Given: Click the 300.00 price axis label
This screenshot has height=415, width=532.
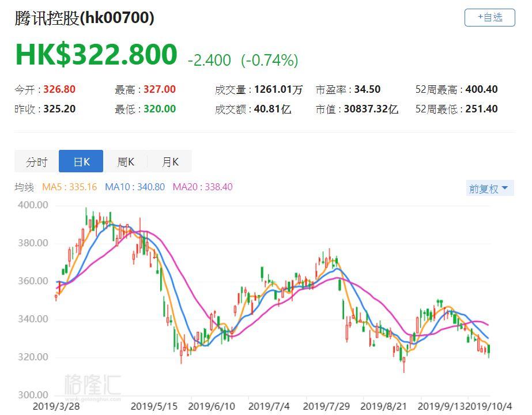Looking at the screenshot, I should (33, 395).
